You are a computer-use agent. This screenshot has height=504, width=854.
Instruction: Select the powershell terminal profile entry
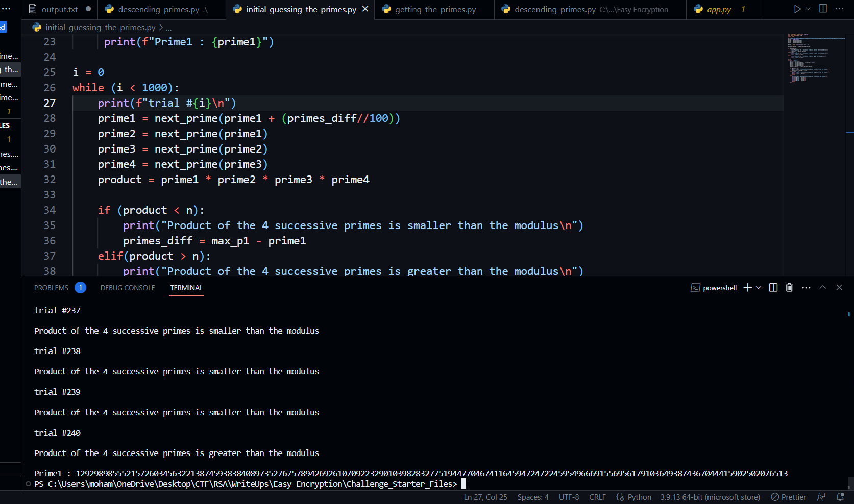(x=714, y=287)
